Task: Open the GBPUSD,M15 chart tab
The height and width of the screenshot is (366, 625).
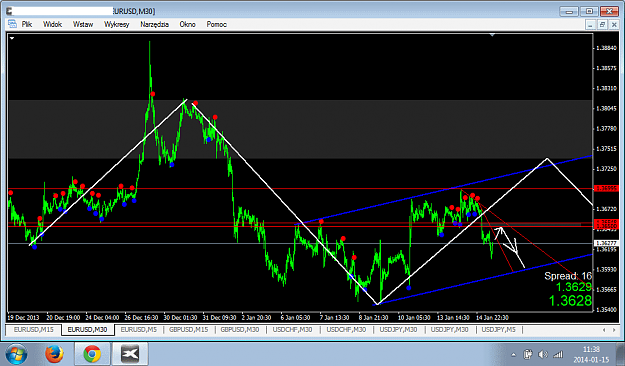Action: coord(188,330)
